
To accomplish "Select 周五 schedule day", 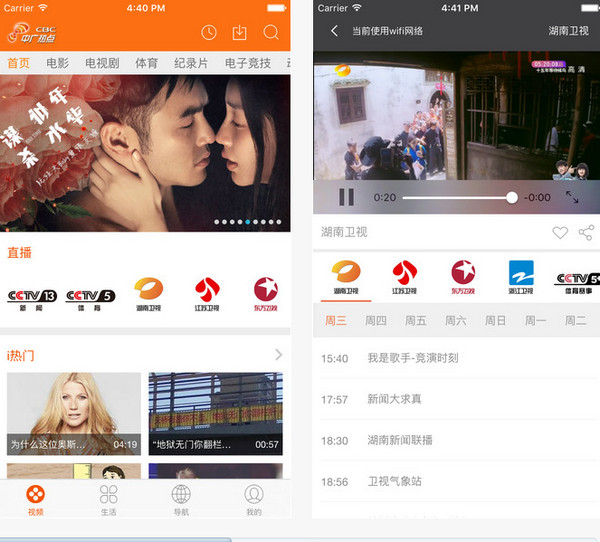I will pos(416,320).
